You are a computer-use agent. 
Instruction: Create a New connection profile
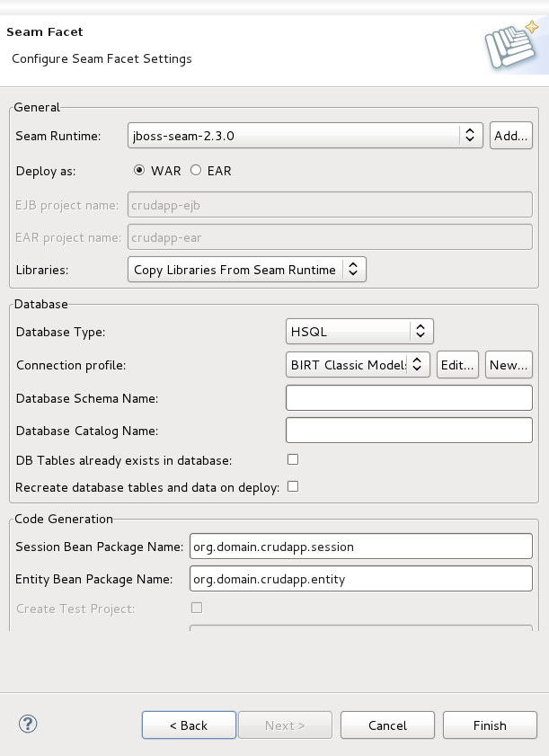pos(509,365)
